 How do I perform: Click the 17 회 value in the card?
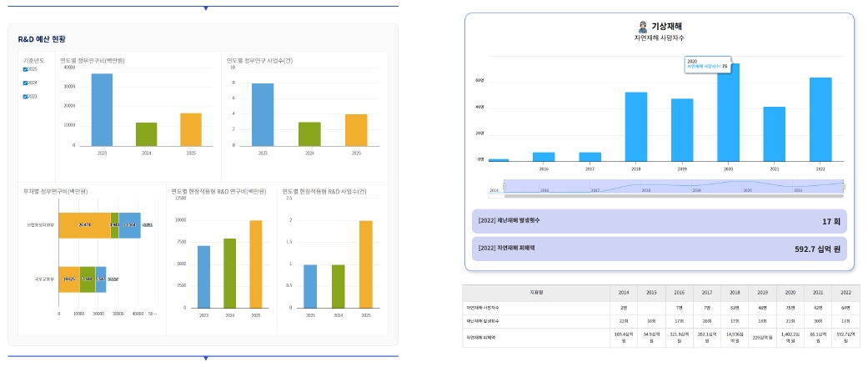pos(831,221)
